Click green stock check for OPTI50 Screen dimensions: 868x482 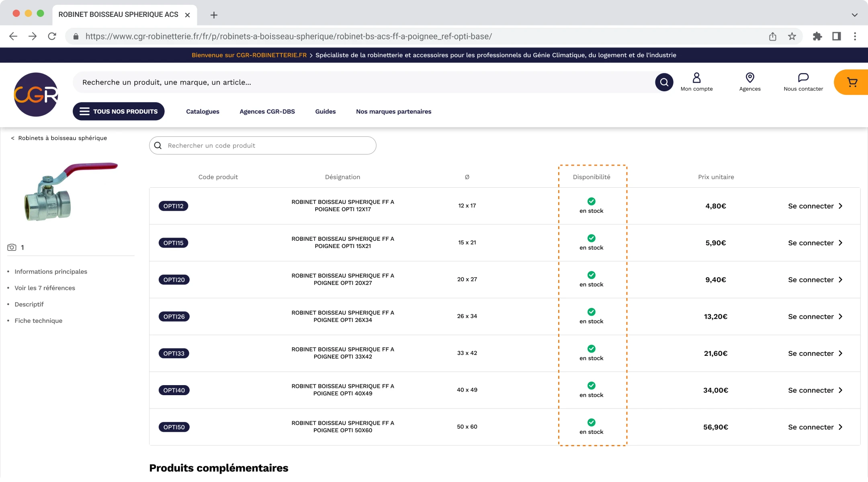(x=591, y=423)
